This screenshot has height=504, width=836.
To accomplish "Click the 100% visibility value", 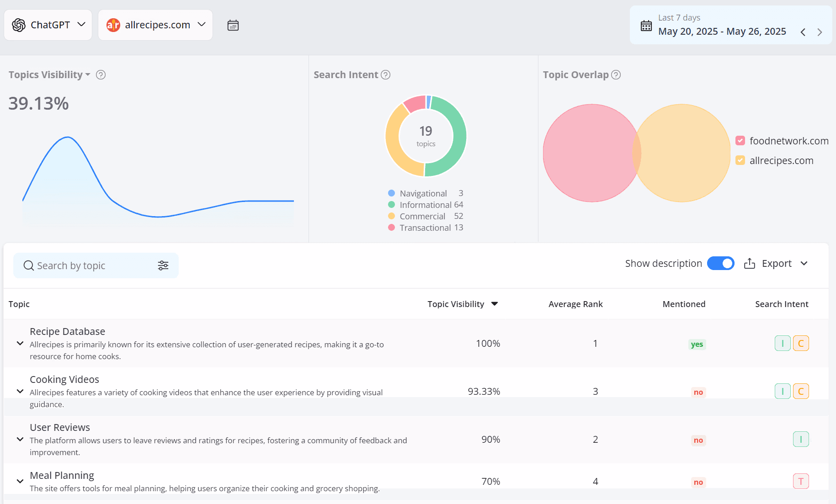I will tap(488, 344).
